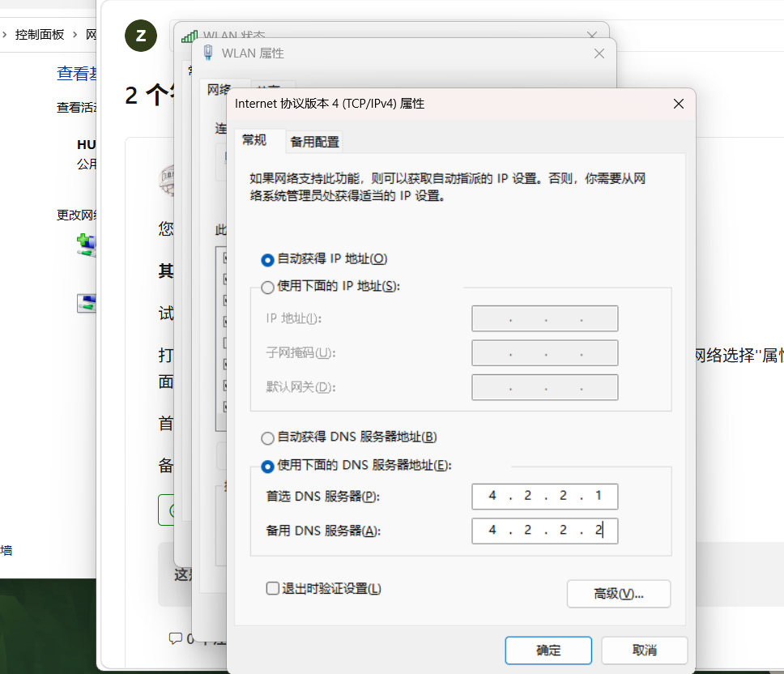The image size is (784, 674).
Task: Close the IPv4 属性 dialog
Action: pos(679,104)
